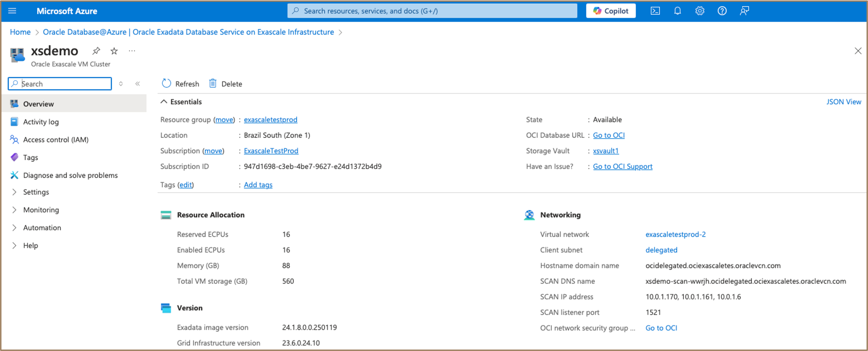The image size is (868, 351).
Task: Pin xsdemo to dashboard
Action: point(96,51)
